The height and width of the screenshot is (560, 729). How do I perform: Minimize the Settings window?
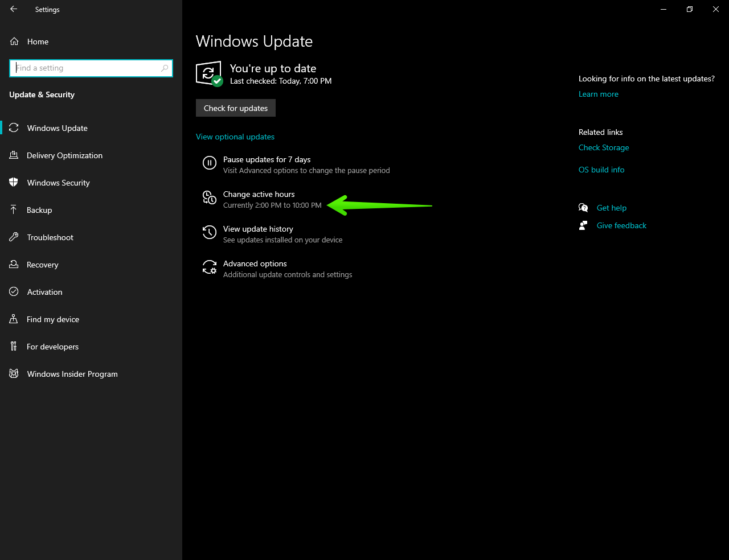pyautogui.click(x=664, y=9)
